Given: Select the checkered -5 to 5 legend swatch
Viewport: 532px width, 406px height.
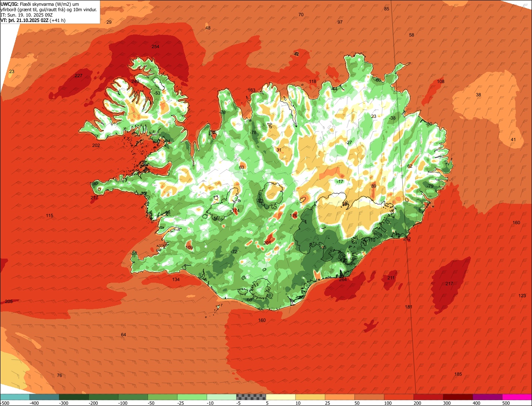Looking at the screenshot, I should [251, 397].
